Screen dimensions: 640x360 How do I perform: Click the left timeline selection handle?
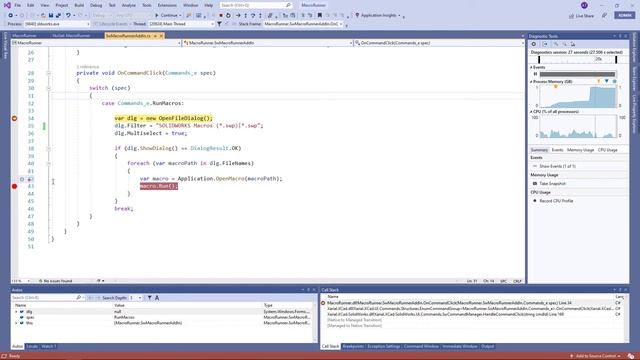tap(539, 60)
